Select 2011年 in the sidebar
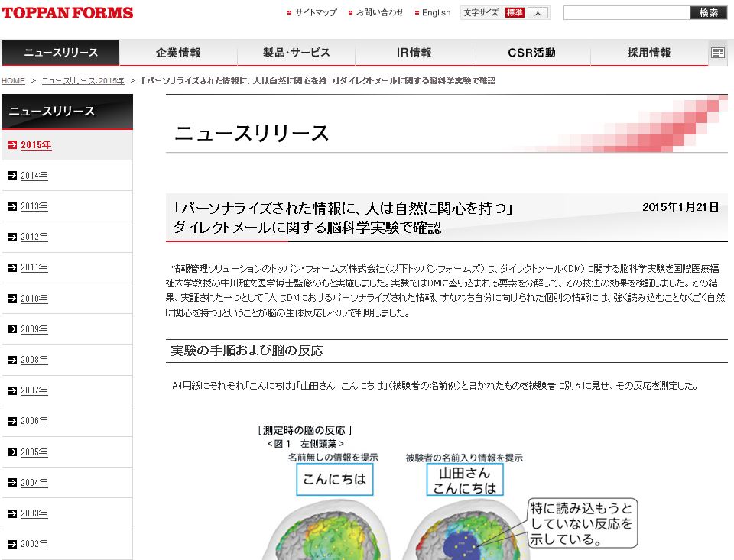This screenshot has width=734, height=560. [x=34, y=267]
